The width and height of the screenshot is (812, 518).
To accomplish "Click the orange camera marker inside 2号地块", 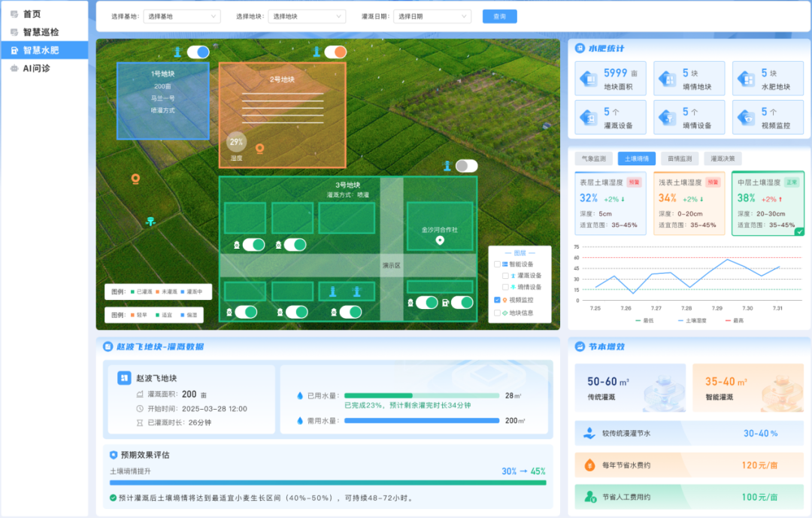I will tap(260, 149).
